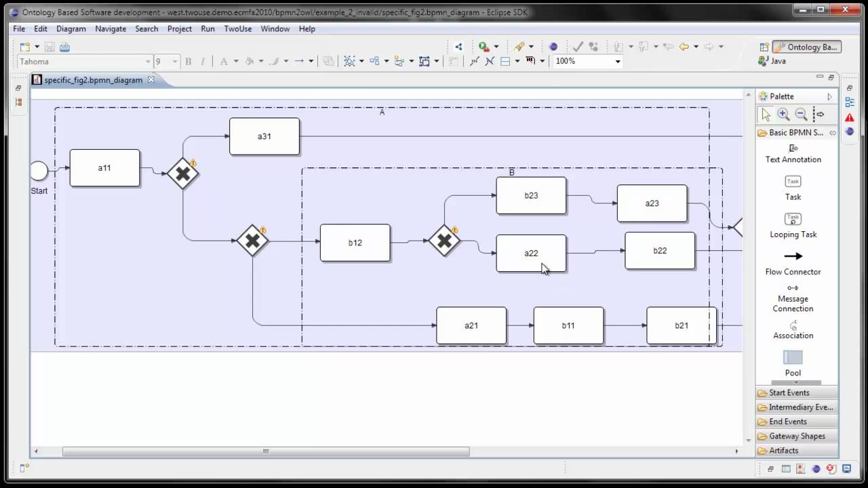868x488 pixels.
Task: Click the purple sphere toolbar icon
Action: tap(553, 47)
